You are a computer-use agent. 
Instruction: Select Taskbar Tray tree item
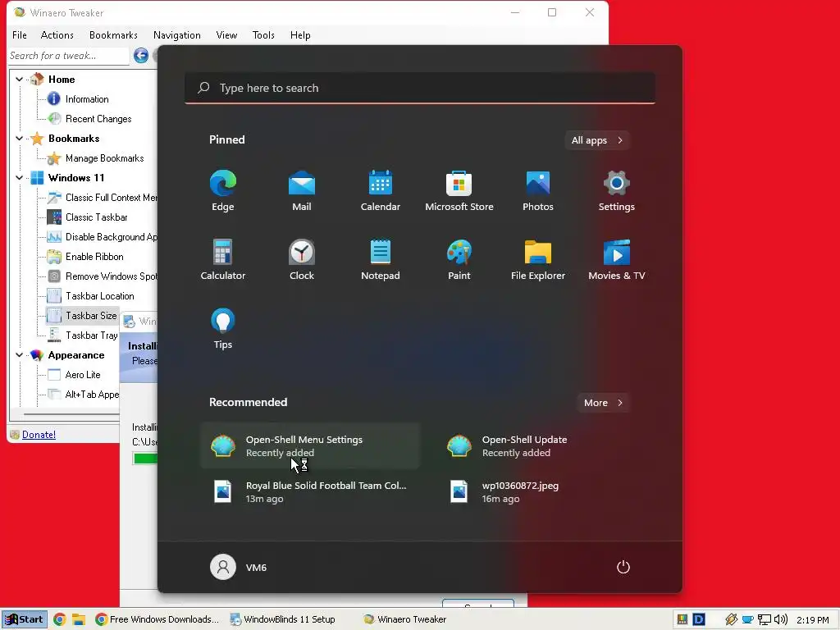point(92,336)
